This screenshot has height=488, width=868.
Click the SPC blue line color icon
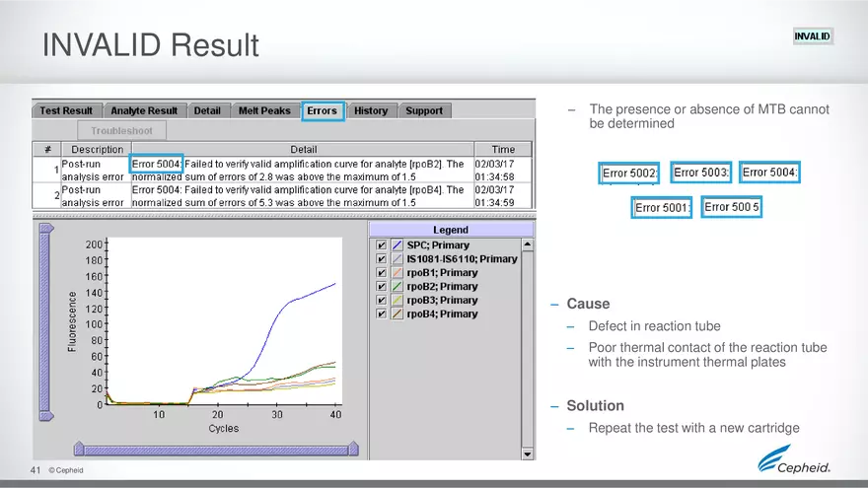[398, 245]
